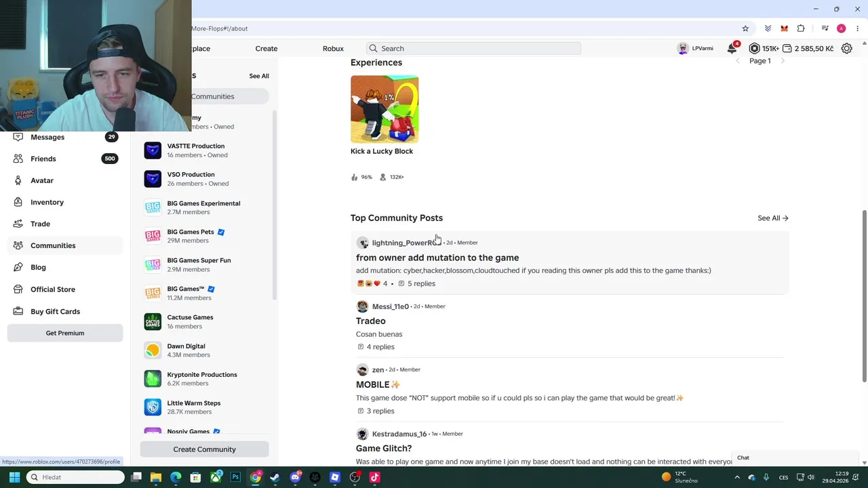
Task: Open Cactuse Games community logo
Action: point(153,321)
